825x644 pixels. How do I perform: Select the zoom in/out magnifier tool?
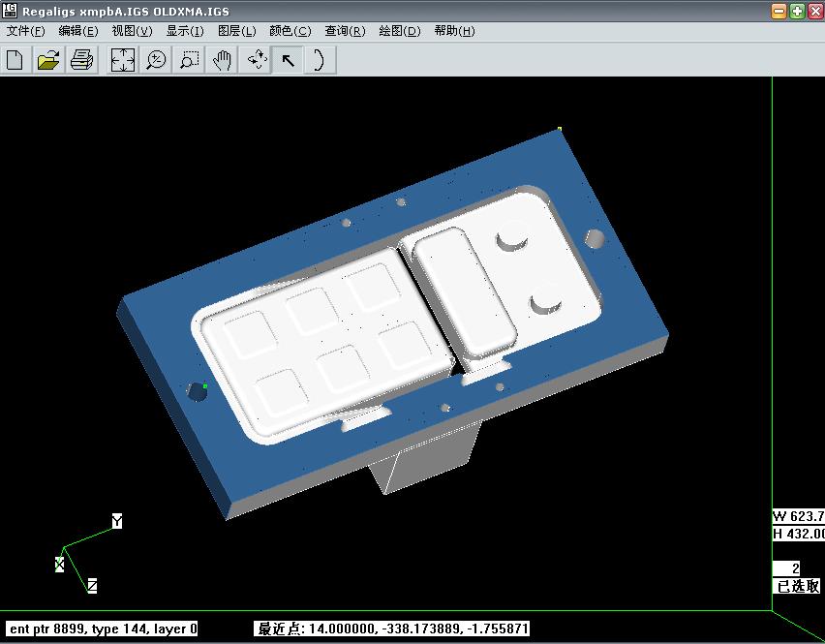156,59
